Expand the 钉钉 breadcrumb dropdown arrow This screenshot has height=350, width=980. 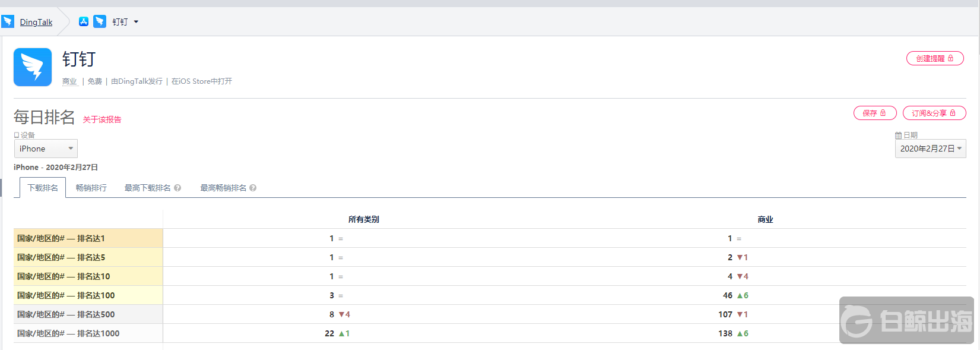click(136, 22)
